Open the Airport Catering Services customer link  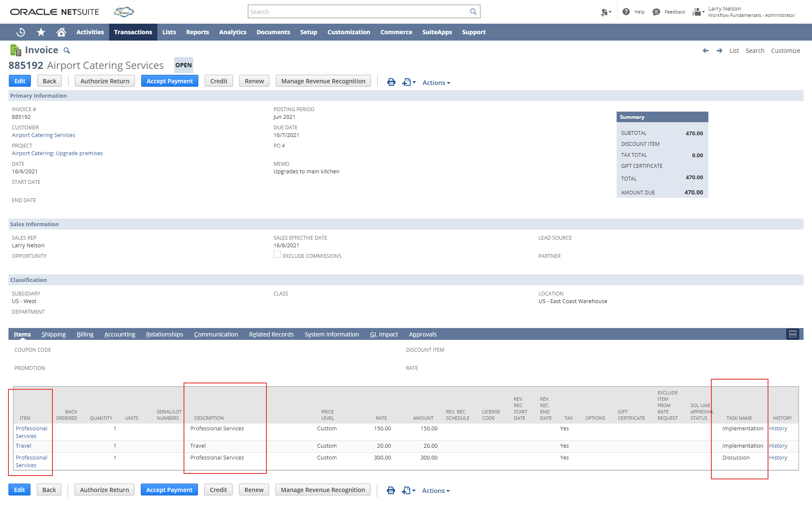pos(44,135)
